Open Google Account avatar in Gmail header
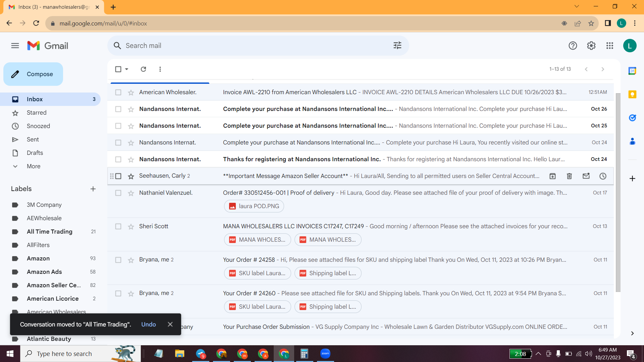 [x=630, y=46]
